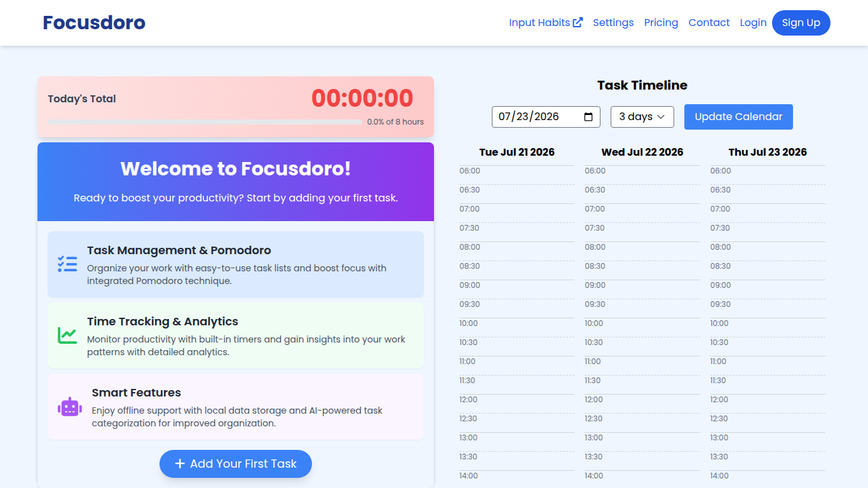Click the Today's Total 00:00:00 timer
The image size is (868, 488).
(362, 98)
